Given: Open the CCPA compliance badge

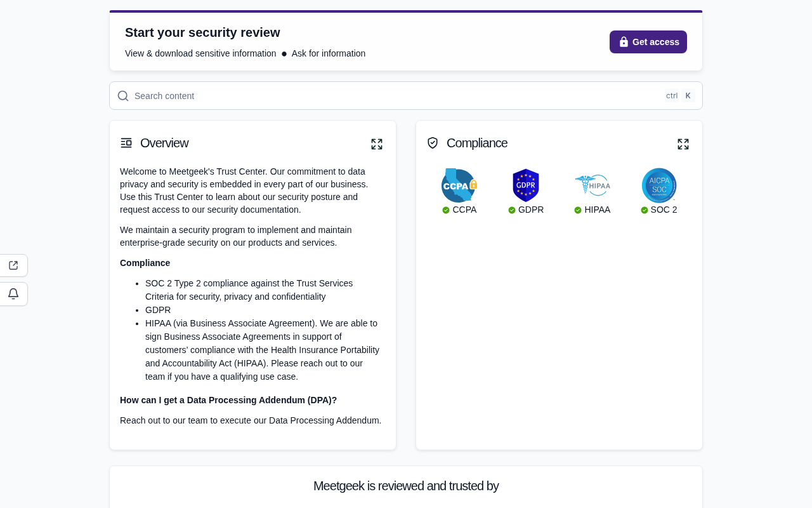Looking at the screenshot, I should [459, 185].
